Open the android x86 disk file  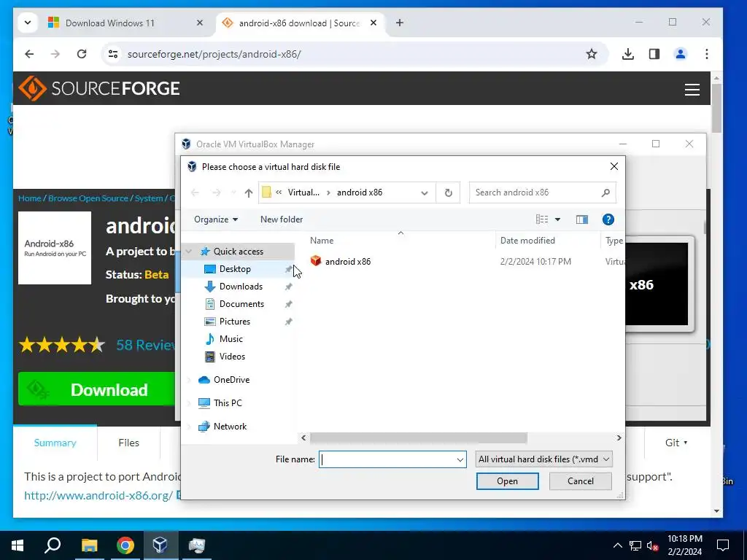pyautogui.click(x=347, y=262)
